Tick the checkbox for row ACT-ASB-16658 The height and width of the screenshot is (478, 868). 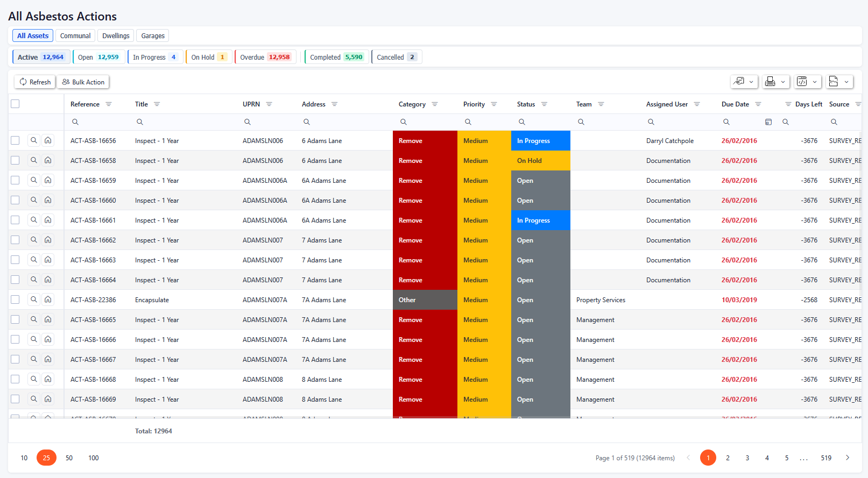(x=15, y=160)
